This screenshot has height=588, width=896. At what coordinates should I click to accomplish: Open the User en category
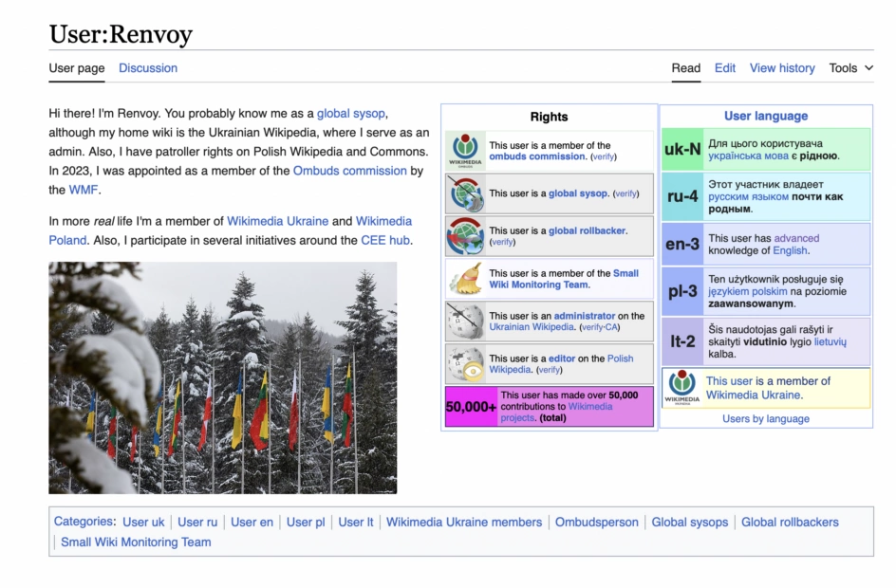point(252,522)
